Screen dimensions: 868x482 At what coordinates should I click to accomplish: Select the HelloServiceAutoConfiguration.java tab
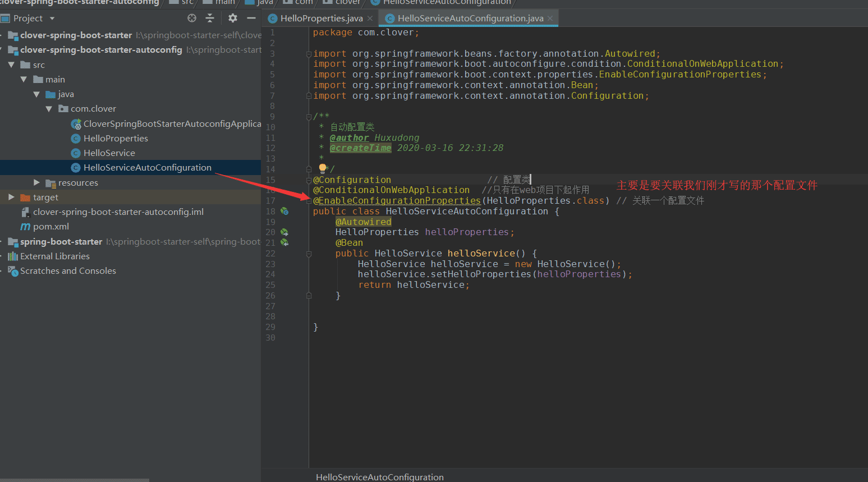(x=470, y=19)
